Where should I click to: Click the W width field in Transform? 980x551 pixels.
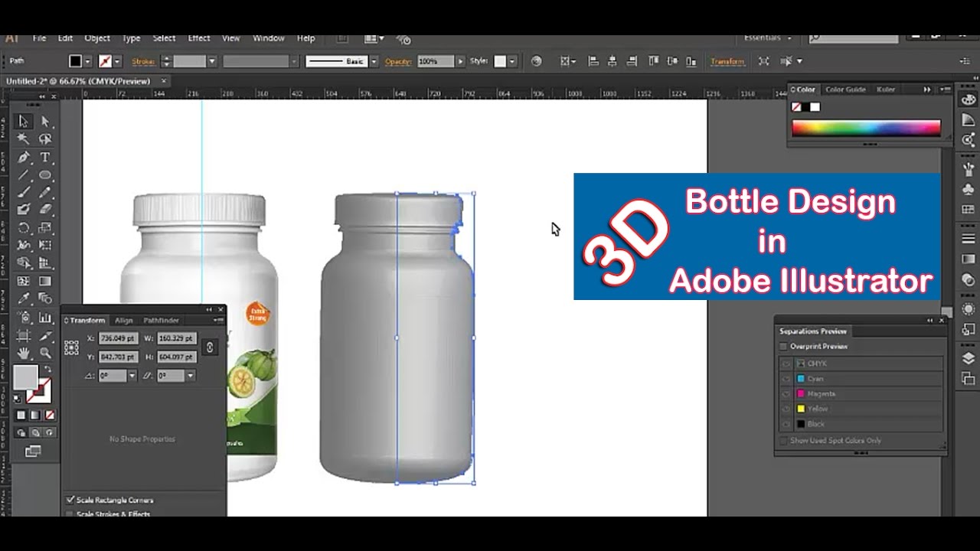(176, 338)
